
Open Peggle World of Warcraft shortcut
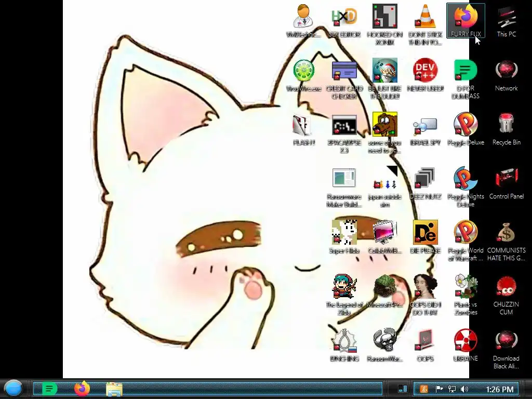coord(465,241)
